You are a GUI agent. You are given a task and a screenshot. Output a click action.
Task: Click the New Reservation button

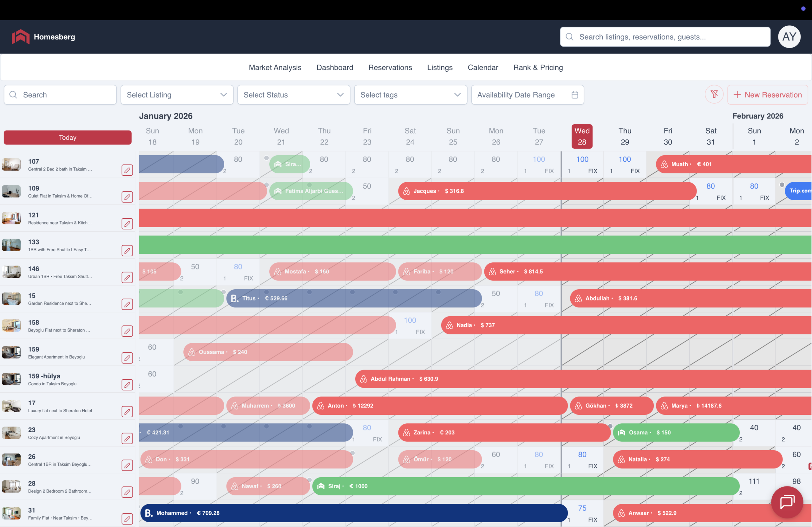(767, 95)
